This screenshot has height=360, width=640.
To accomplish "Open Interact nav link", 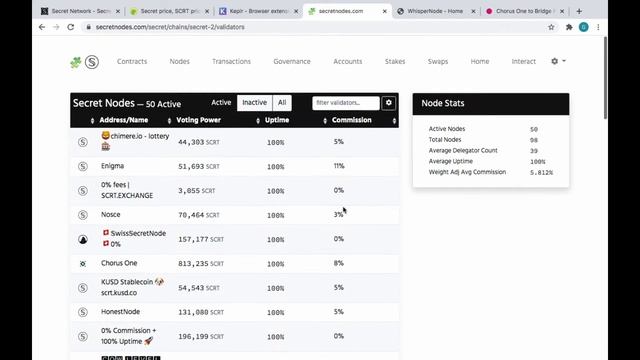I will tap(524, 61).
